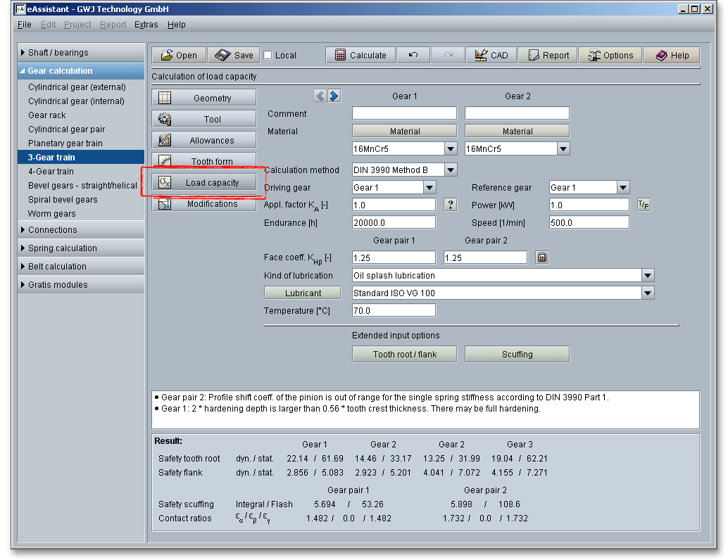
Task: Click the Temperature input field
Action: click(x=394, y=310)
